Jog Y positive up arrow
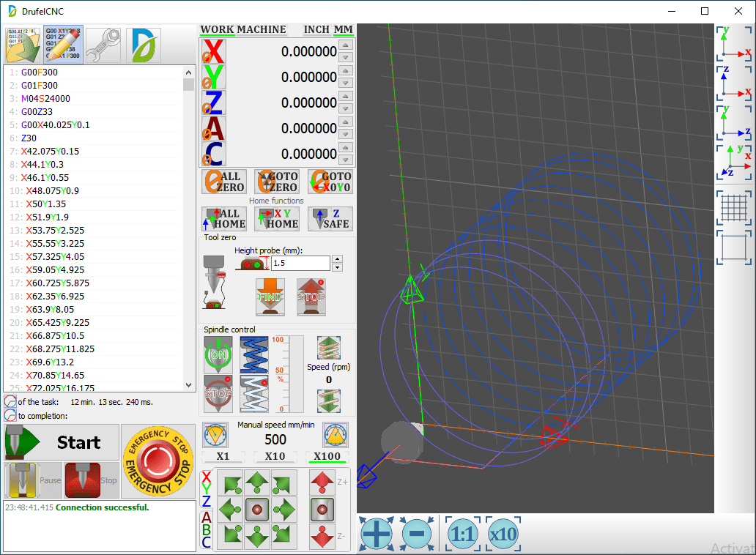Screen dimensions: 756x555 pyautogui.click(x=257, y=483)
